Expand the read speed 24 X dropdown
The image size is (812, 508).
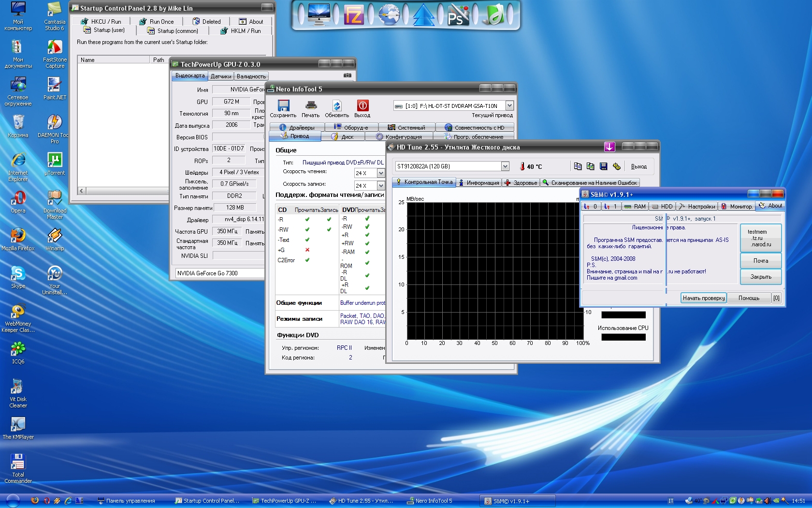381,173
